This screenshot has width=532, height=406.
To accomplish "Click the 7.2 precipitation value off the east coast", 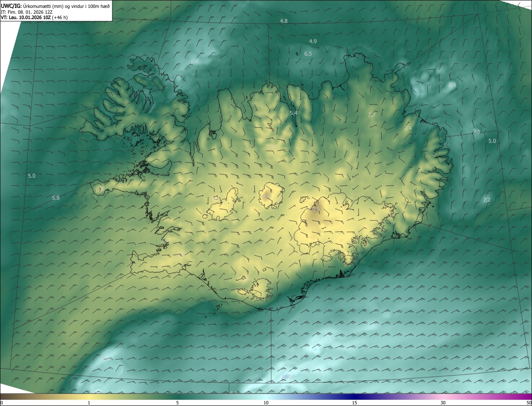I will (487, 200).
